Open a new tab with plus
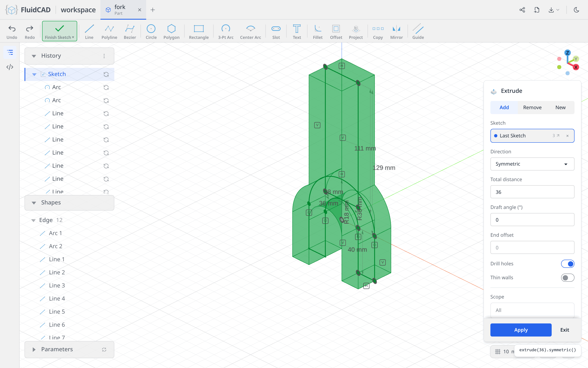This screenshot has width=588, height=368. tap(153, 10)
